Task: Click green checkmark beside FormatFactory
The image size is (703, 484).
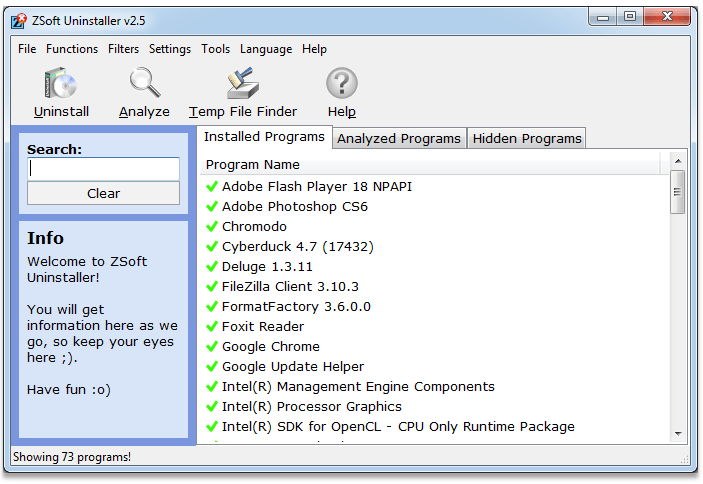Action: [x=212, y=307]
